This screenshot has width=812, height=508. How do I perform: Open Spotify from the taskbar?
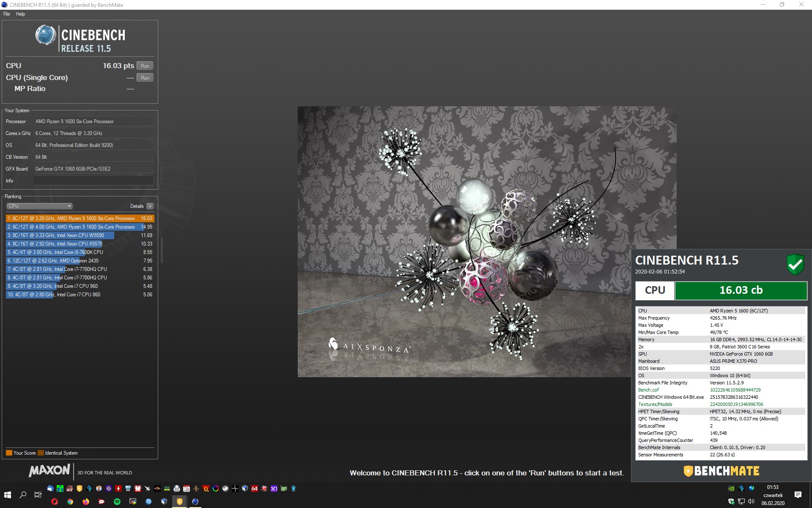coord(117,502)
